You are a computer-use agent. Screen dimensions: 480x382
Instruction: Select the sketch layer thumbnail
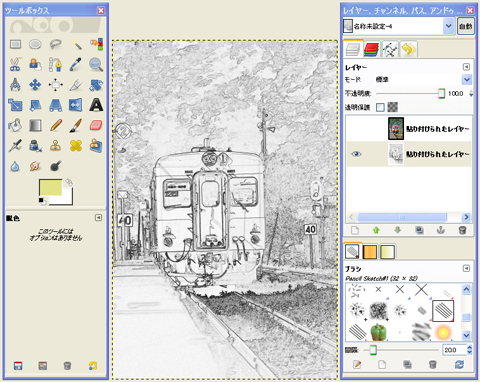[396, 154]
